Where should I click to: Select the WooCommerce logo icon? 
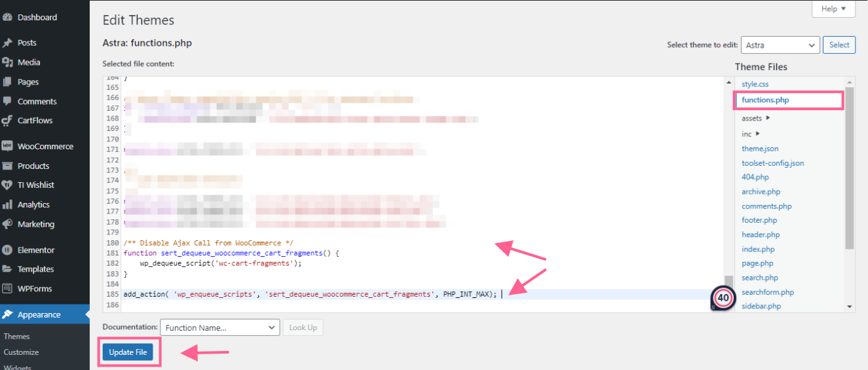tap(8, 146)
